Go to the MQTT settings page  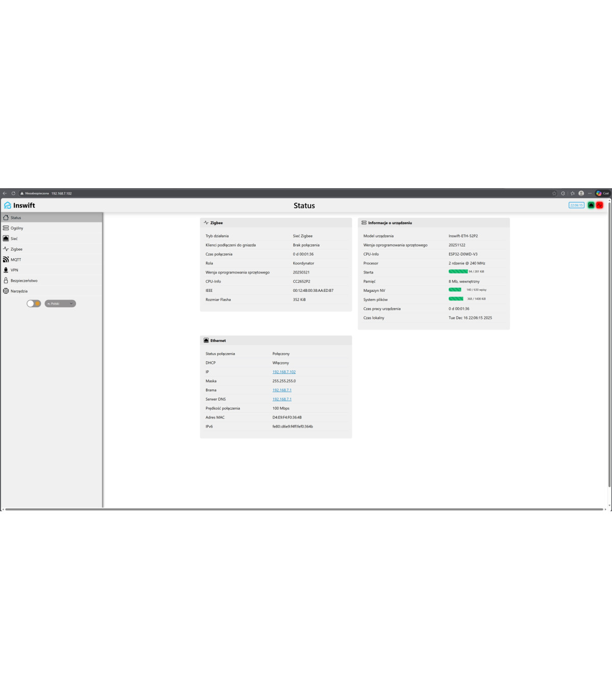click(16, 260)
